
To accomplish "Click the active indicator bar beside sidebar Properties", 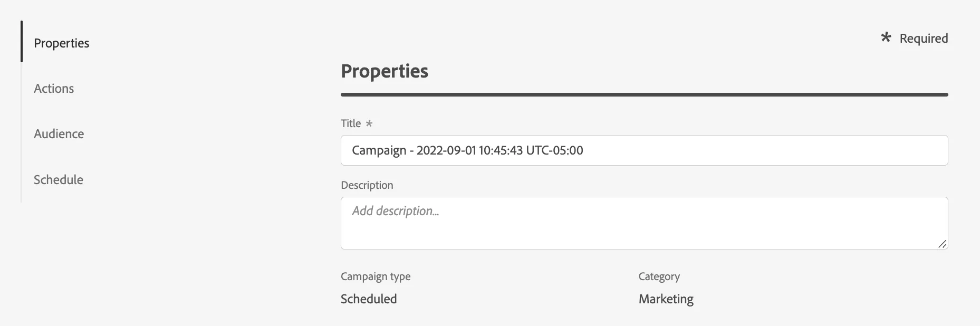I will click(22, 42).
